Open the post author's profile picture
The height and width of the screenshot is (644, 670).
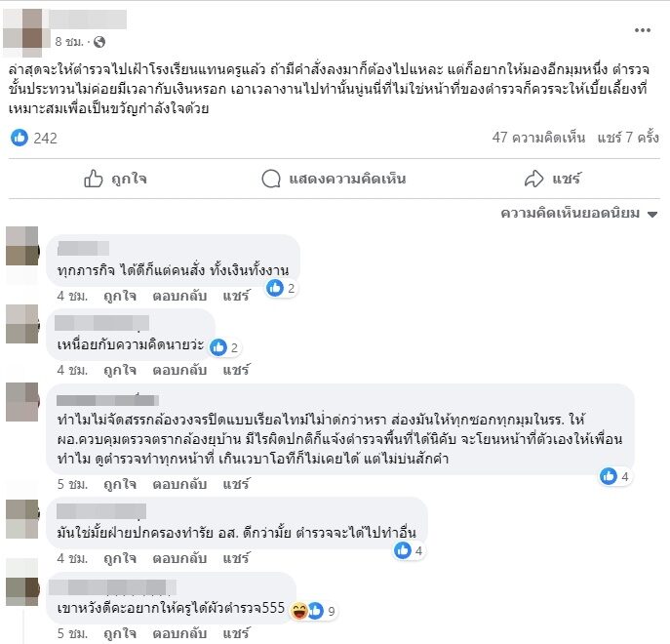23,33
